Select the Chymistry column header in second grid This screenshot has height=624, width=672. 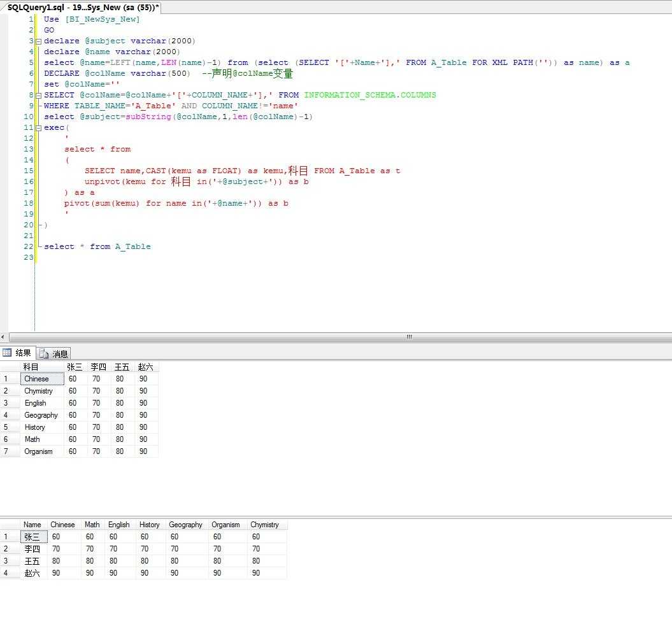pyautogui.click(x=267, y=525)
